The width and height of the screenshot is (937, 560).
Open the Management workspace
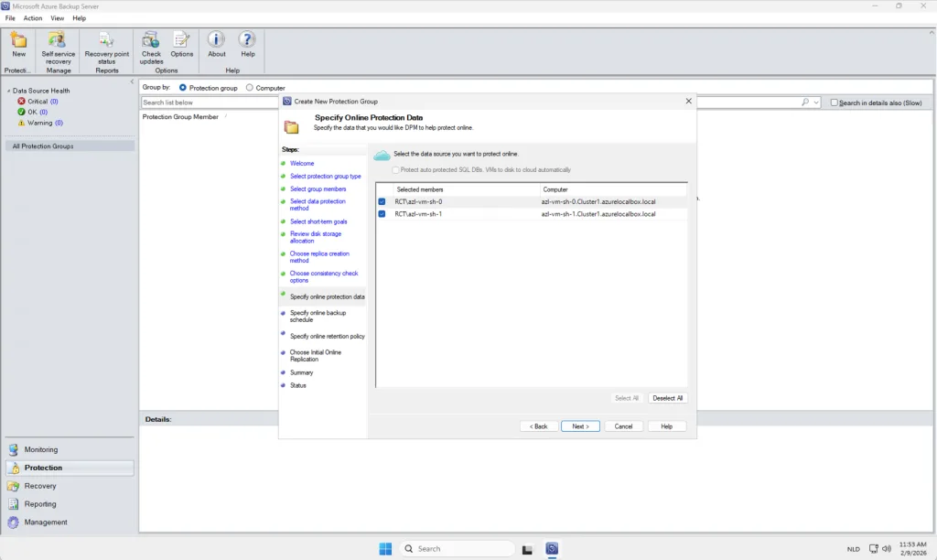(46, 522)
